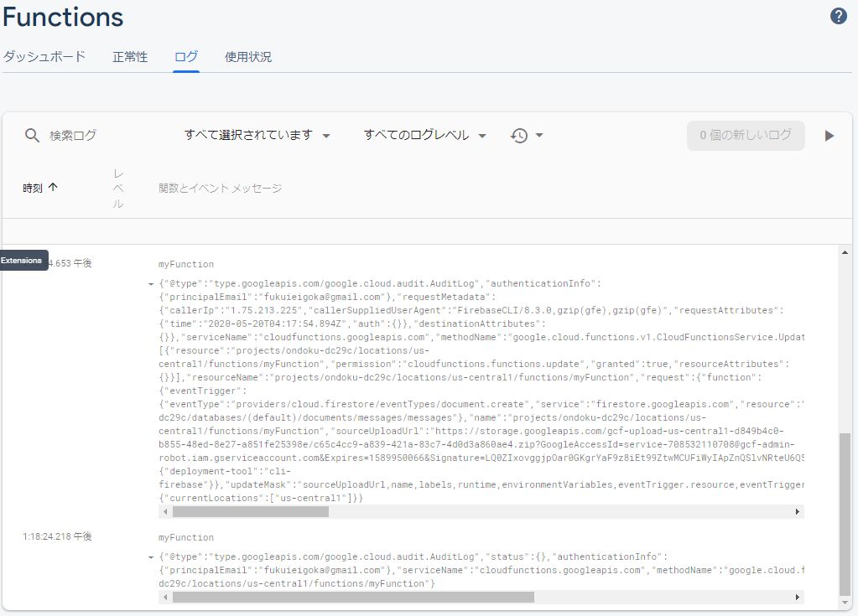Click the vertical scrollbar up arrow

tap(845, 251)
